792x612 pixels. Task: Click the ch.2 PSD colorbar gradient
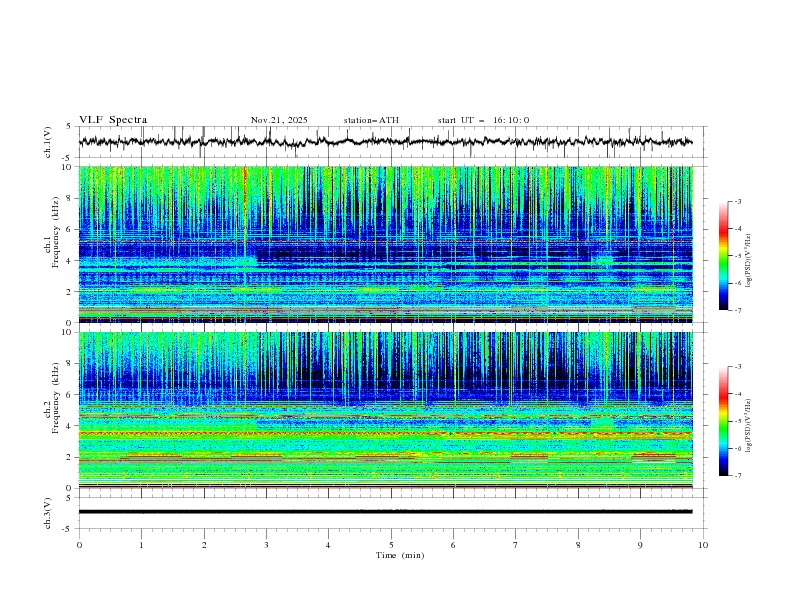point(723,421)
